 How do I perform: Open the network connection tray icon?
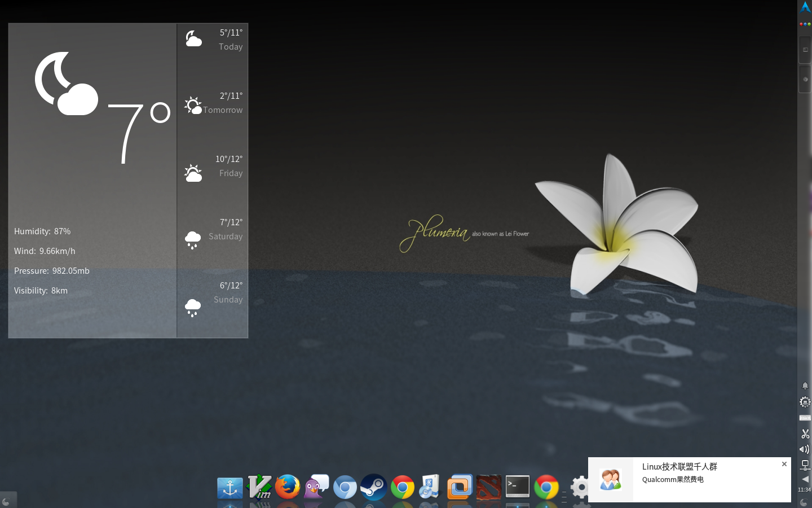(805, 465)
